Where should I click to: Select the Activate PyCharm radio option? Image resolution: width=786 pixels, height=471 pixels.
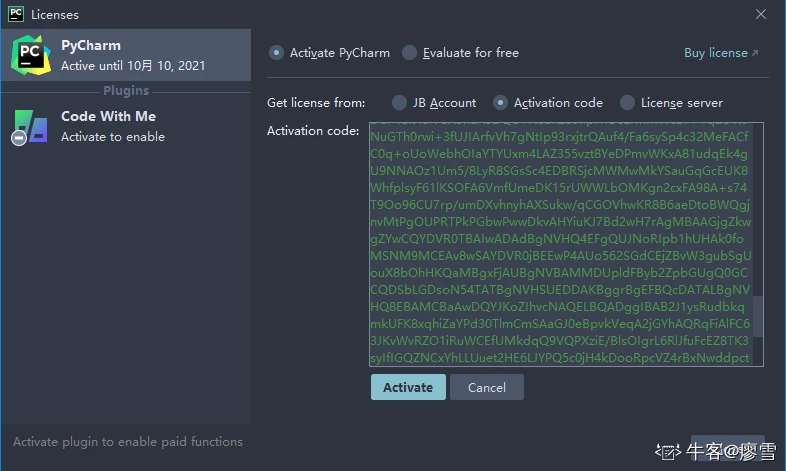click(277, 53)
